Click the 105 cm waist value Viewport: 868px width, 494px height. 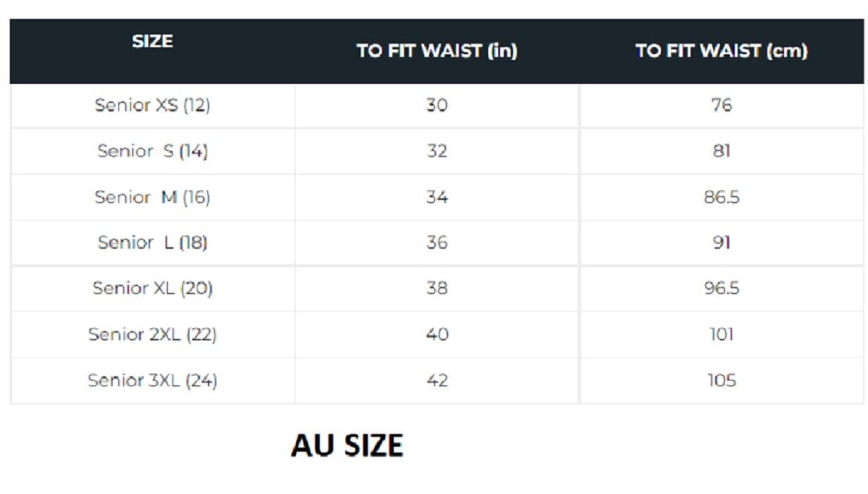click(721, 381)
